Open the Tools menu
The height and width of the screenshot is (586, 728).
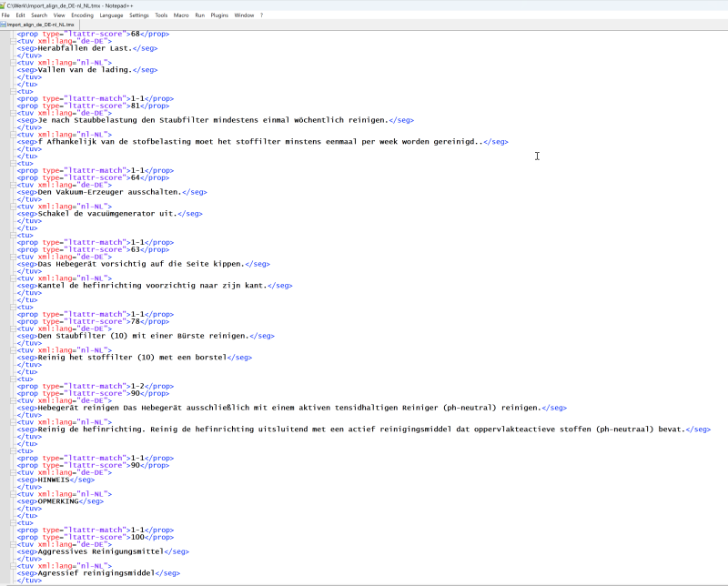pyautogui.click(x=161, y=15)
